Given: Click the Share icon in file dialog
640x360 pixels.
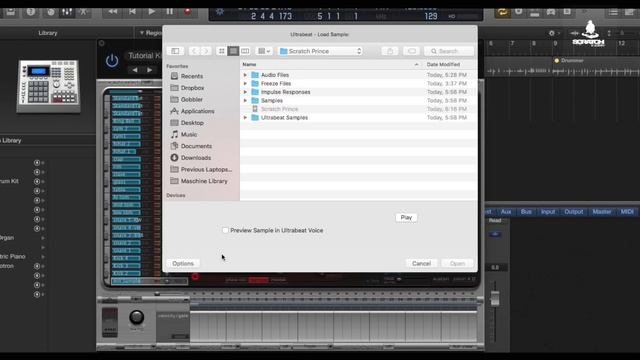Looking at the screenshot, I should tap(390, 51).
